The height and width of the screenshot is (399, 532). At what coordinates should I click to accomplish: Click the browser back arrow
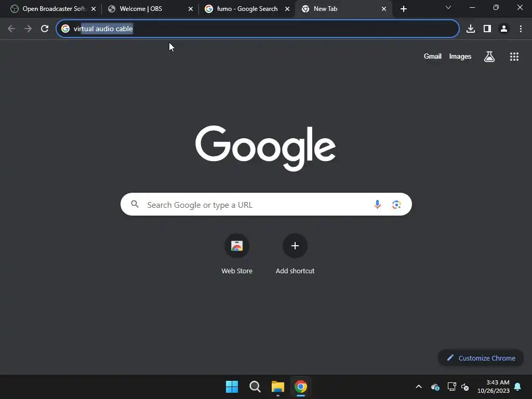11,29
